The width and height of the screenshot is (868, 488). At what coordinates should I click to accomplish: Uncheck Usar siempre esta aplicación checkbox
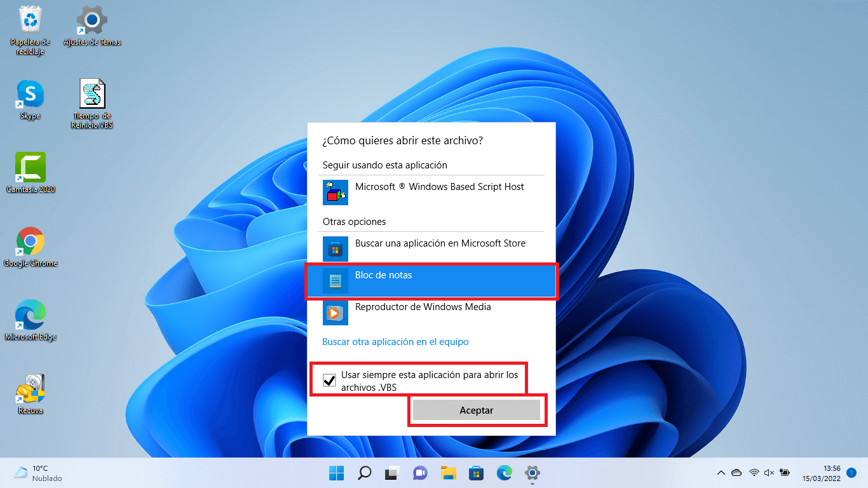[329, 381]
